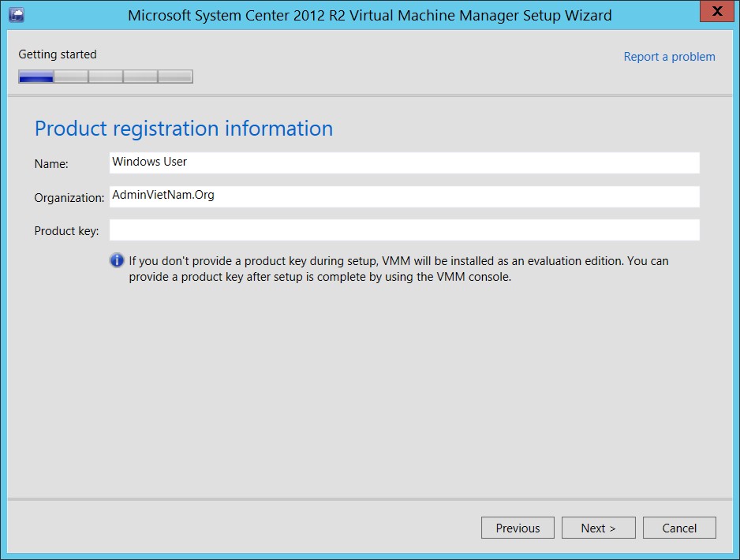The width and height of the screenshot is (740, 560).
Task: Go back with the Previous button
Action: [518, 528]
